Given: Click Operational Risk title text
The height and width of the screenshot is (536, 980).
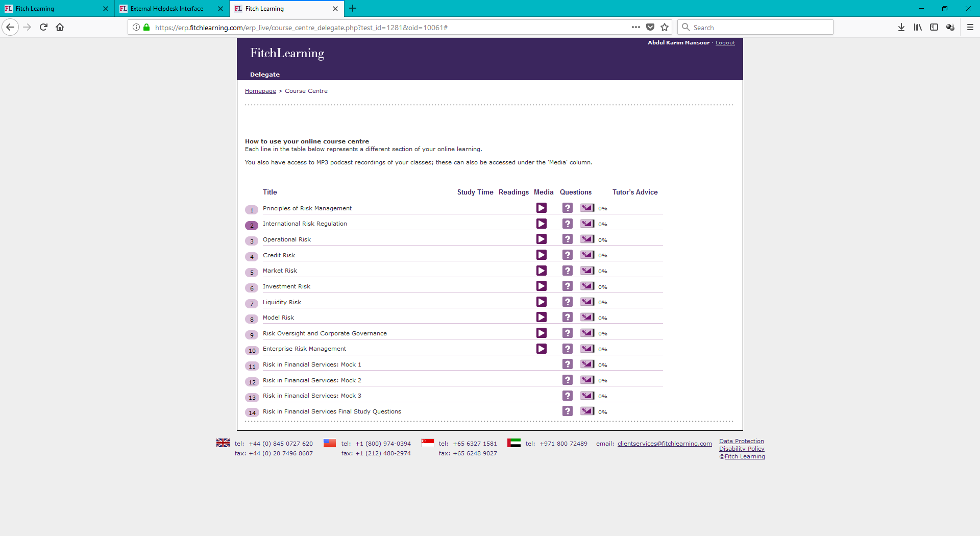Looking at the screenshot, I should click(286, 239).
